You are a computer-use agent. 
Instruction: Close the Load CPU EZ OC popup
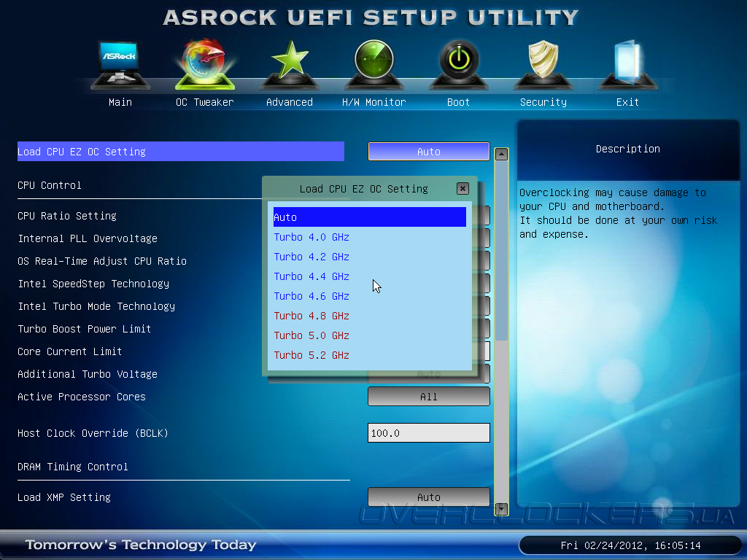tap(462, 189)
